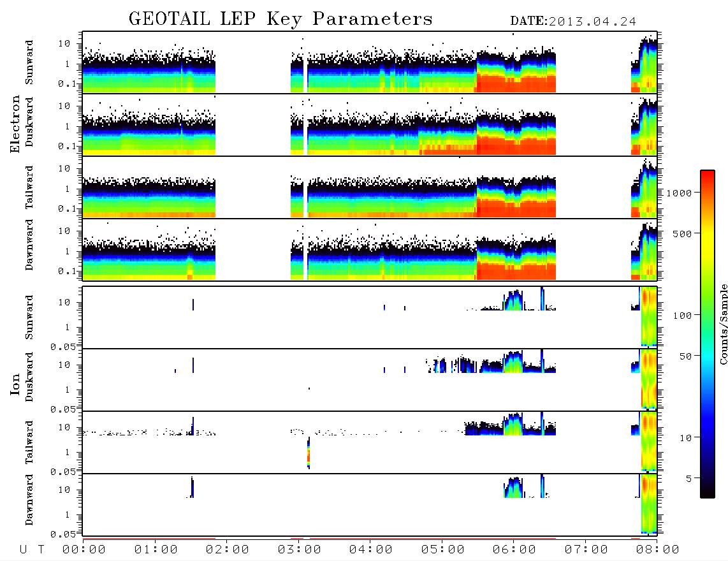This screenshot has width=728, height=561.
Task: Click the '1000' color scale label
Action: (x=679, y=193)
